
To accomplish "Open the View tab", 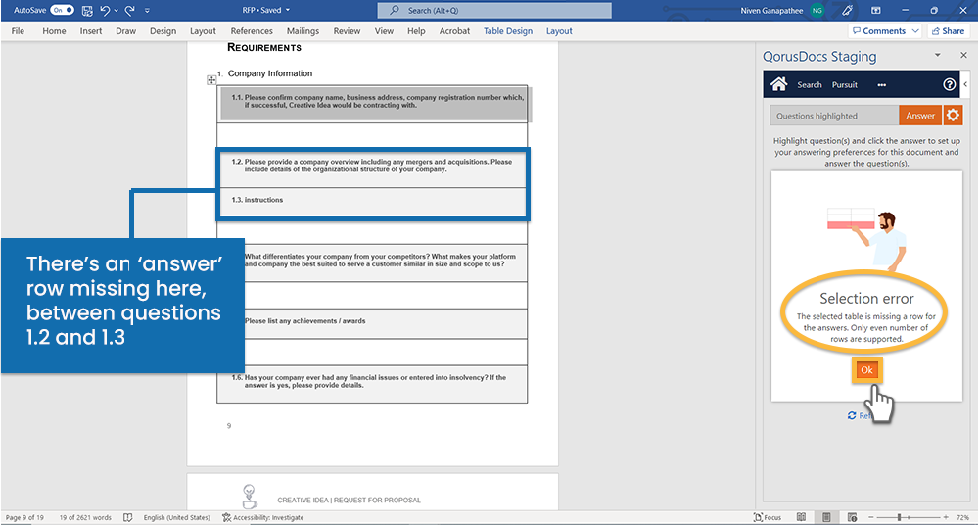I will point(384,31).
